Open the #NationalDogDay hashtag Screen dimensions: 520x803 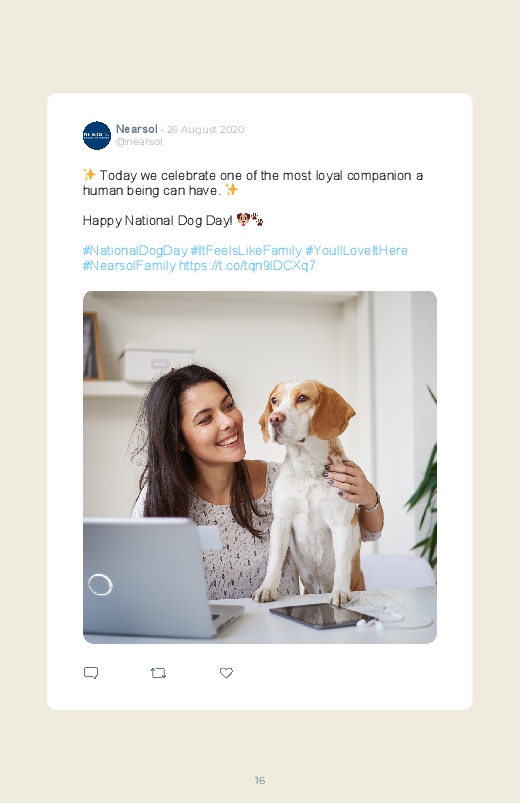[135, 250]
